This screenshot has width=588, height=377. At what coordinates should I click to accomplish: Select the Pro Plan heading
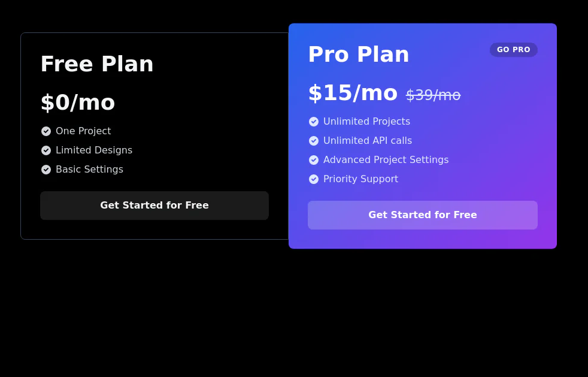coord(359,55)
